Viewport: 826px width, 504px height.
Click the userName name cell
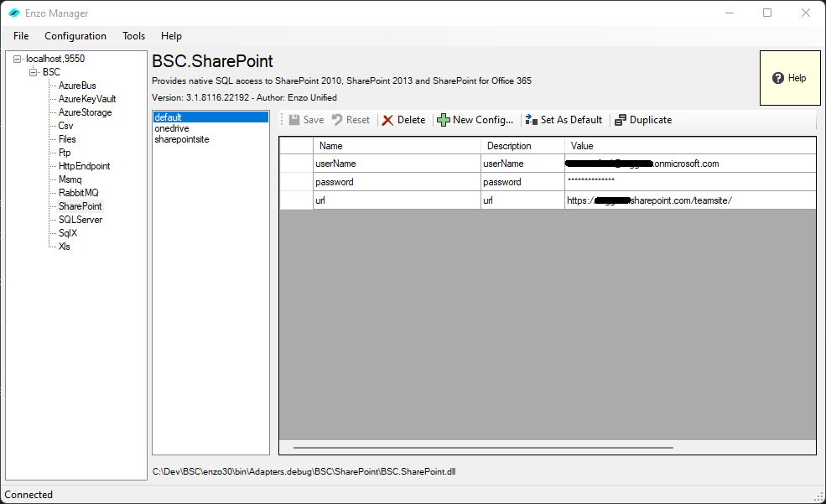click(397, 164)
